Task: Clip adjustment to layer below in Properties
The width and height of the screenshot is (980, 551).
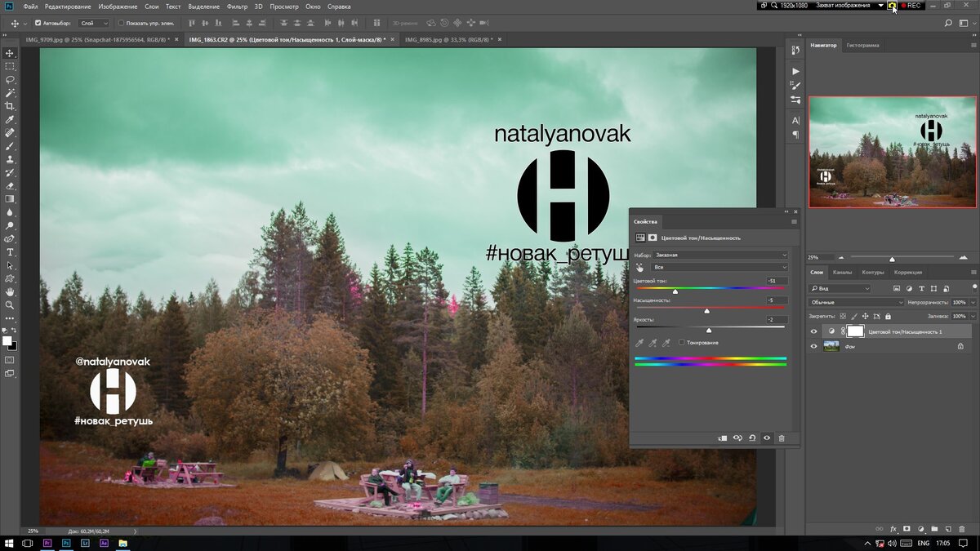Action: click(722, 438)
